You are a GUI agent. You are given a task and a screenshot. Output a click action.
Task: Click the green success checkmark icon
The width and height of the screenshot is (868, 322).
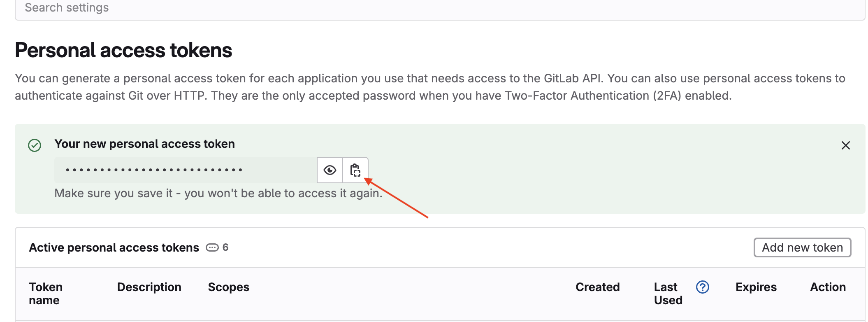tap(35, 145)
